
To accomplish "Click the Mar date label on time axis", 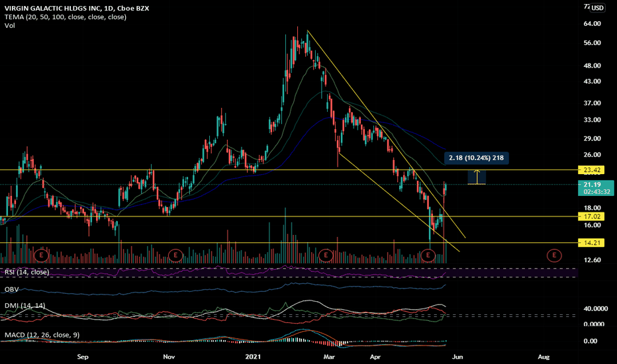I will 329,357.
